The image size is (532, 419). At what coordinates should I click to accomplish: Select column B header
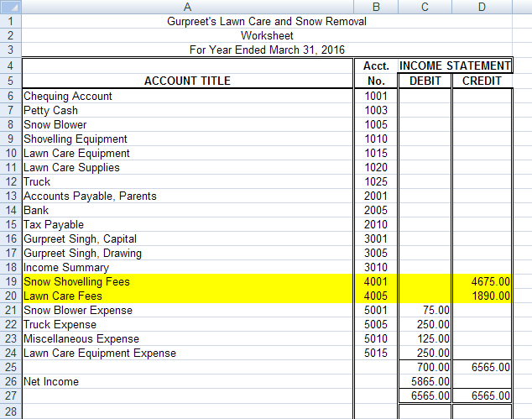375,7
